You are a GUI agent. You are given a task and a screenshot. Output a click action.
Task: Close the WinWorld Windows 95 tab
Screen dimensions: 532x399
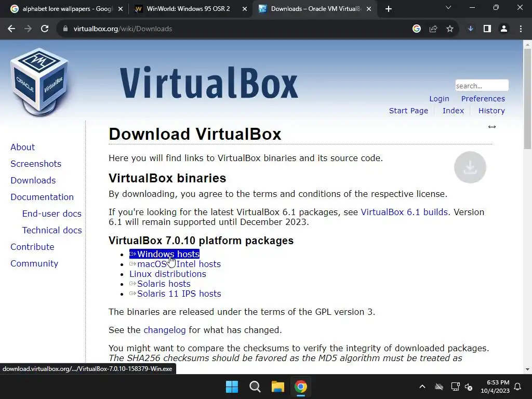245,9
